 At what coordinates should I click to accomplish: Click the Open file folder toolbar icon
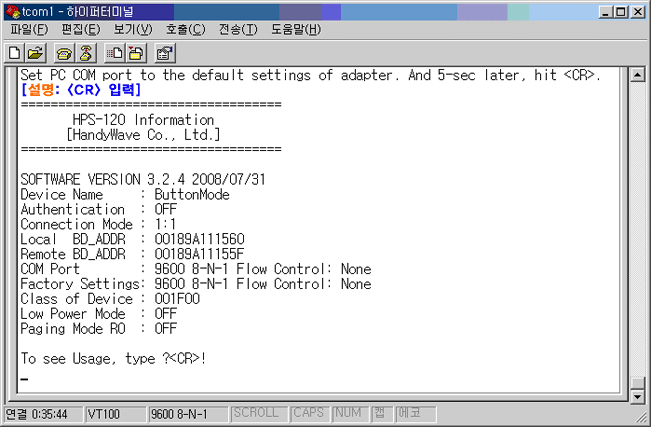[35, 53]
